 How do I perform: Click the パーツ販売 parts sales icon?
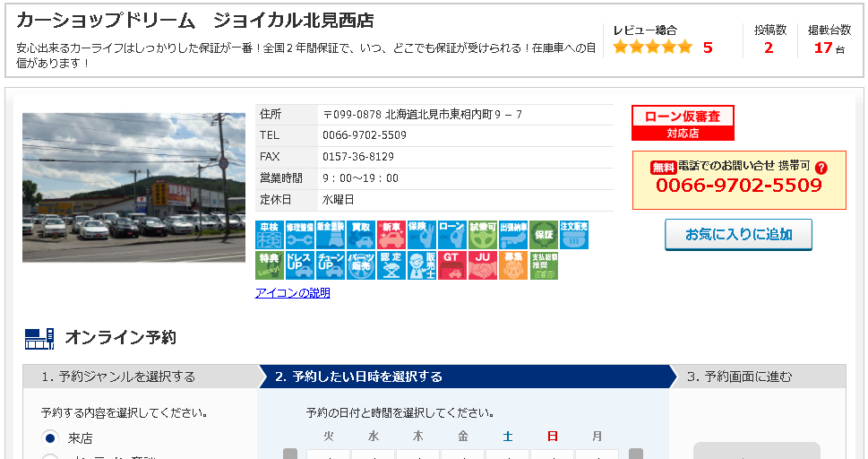click(x=361, y=265)
